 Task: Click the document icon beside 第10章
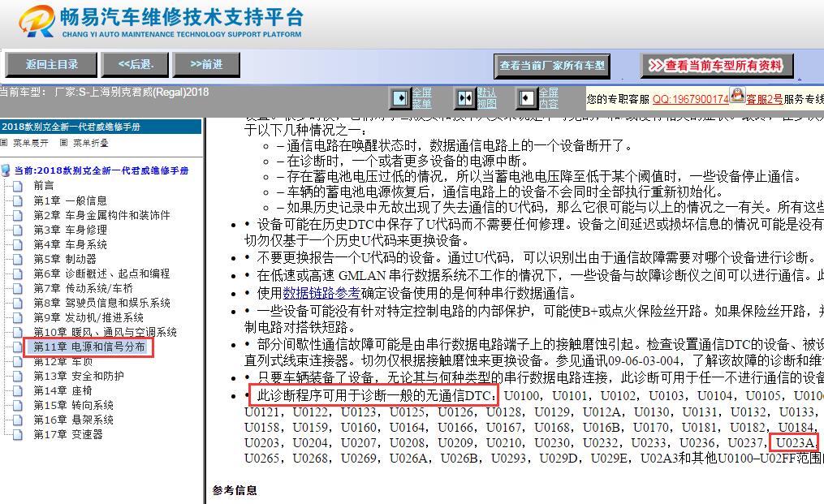pos(18,333)
